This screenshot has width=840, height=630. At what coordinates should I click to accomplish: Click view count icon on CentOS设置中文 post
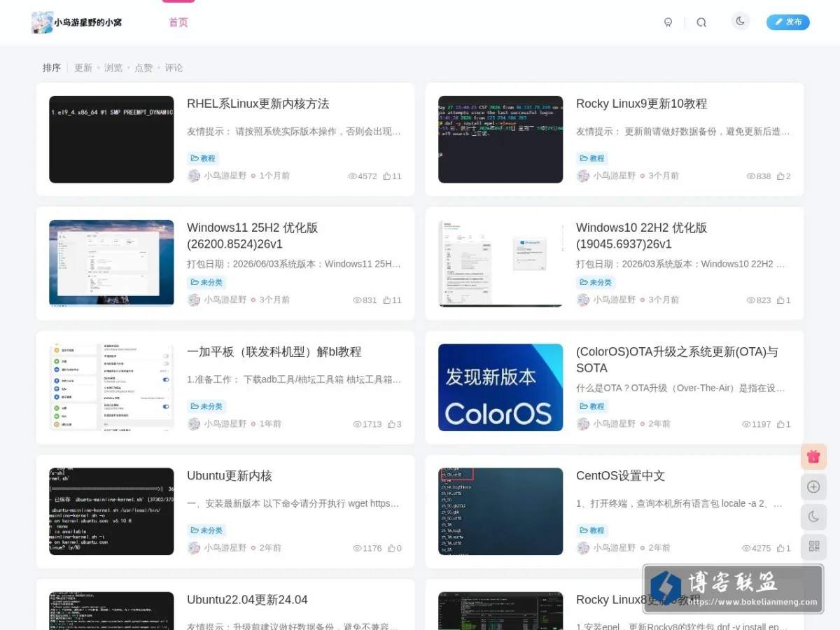pyautogui.click(x=746, y=548)
